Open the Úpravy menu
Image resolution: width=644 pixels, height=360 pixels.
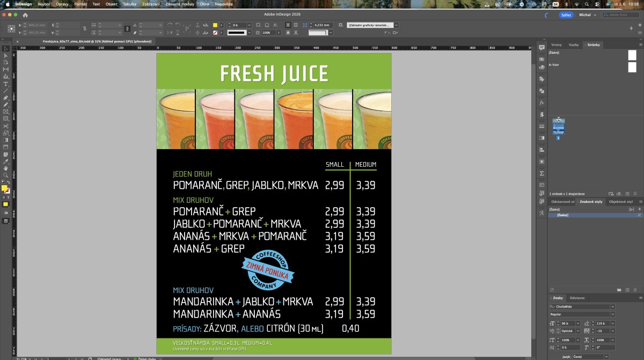62,4
